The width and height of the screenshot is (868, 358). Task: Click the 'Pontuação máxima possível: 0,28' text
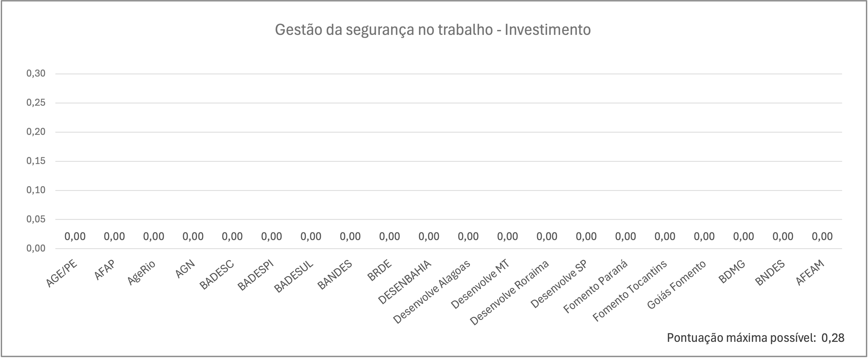pyautogui.click(x=755, y=338)
